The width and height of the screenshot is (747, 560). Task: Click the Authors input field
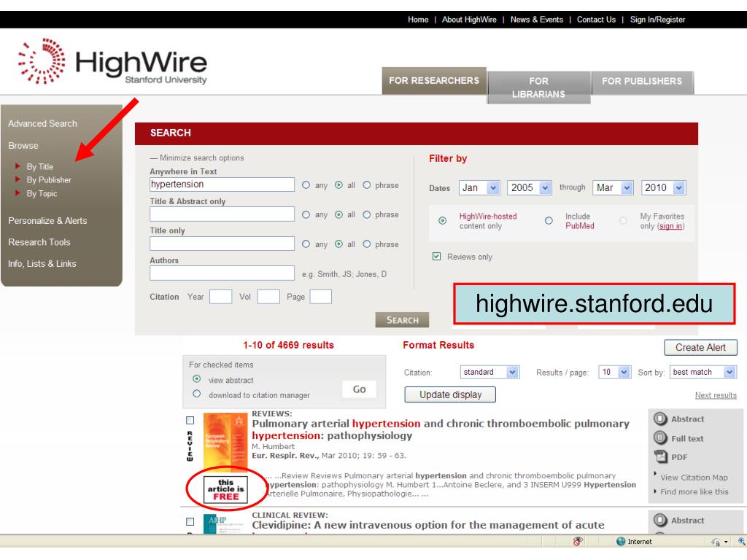[222, 273]
